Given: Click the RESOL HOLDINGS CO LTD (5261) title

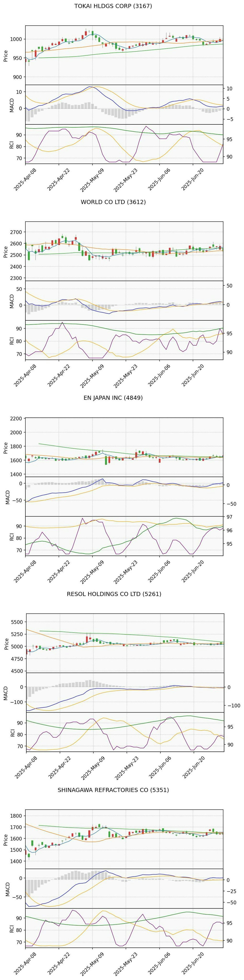Looking at the screenshot, I should (x=114, y=594).
